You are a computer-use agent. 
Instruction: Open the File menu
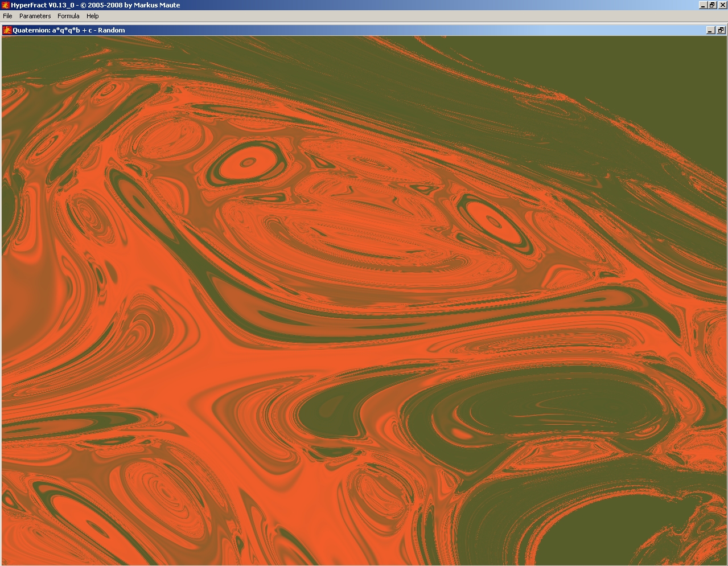[7, 16]
